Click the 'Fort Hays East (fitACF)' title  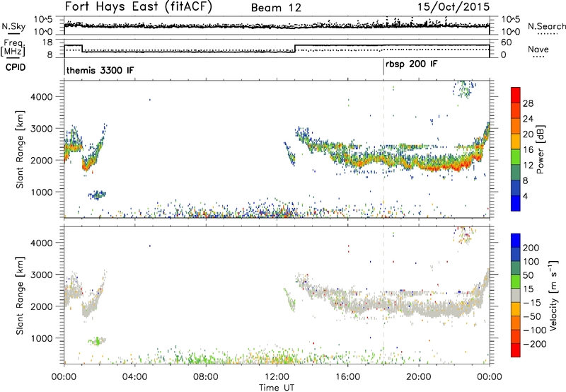[x=138, y=6]
